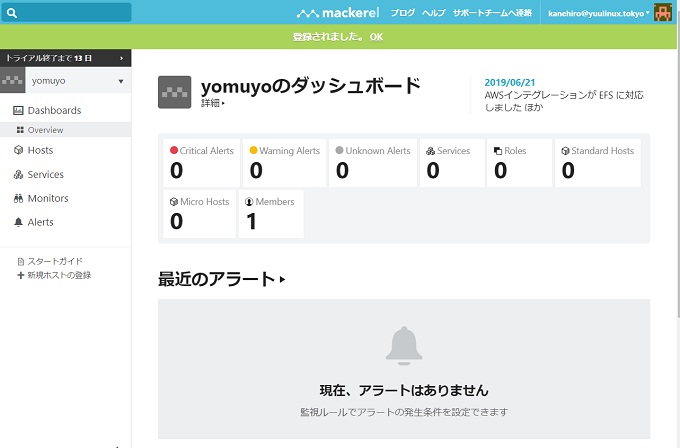Open Hosts in sidebar
The height and width of the screenshot is (448, 680).
click(40, 150)
